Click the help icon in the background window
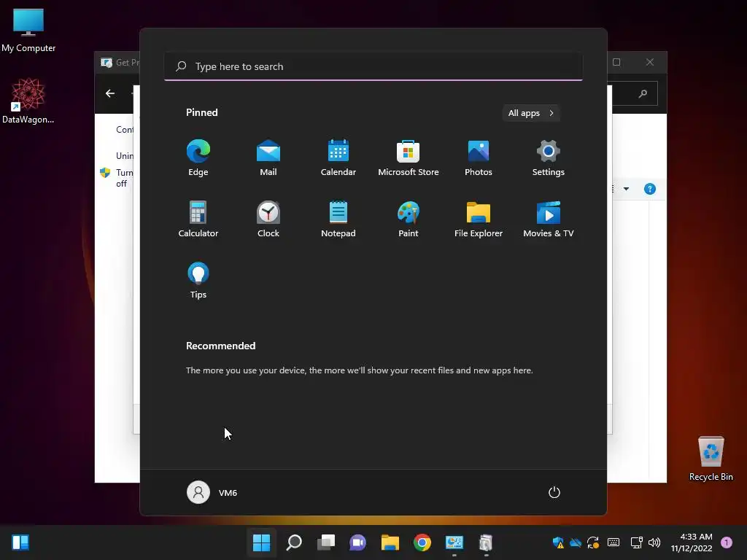The image size is (747, 560). coord(650,189)
